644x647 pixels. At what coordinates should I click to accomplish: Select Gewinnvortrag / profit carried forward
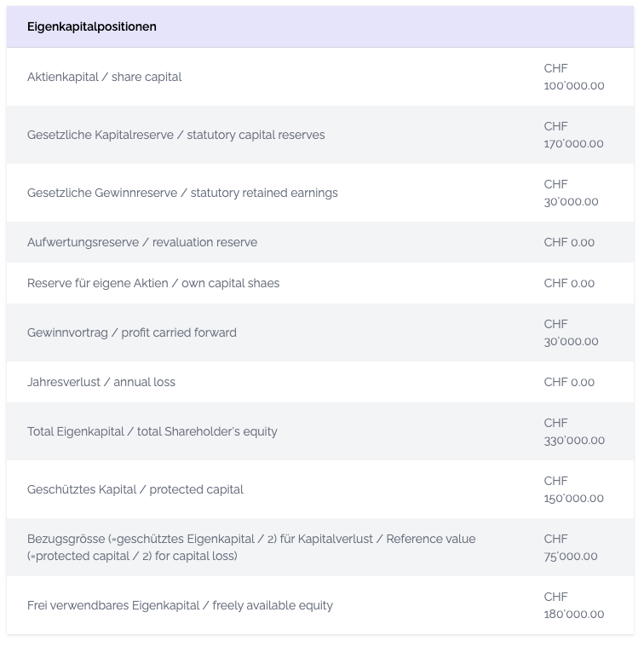coord(132,333)
